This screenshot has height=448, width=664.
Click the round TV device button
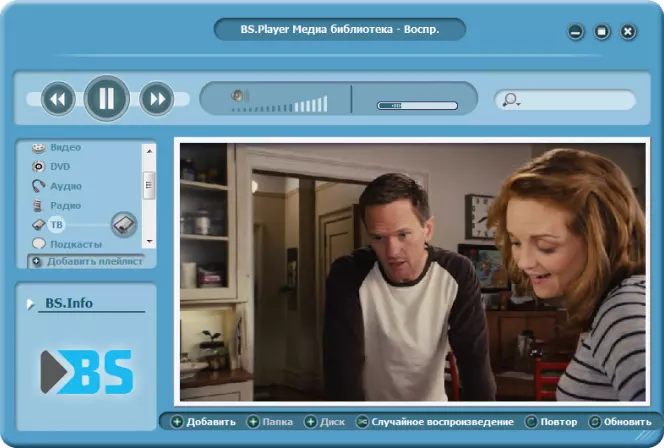pyautogui.click(x=124, y=224)
